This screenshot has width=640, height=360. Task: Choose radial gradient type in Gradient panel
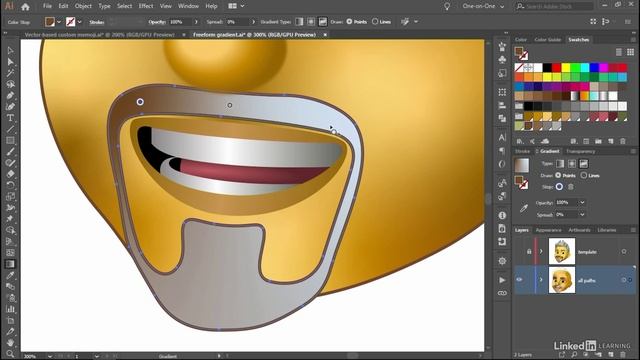[572, 164]
